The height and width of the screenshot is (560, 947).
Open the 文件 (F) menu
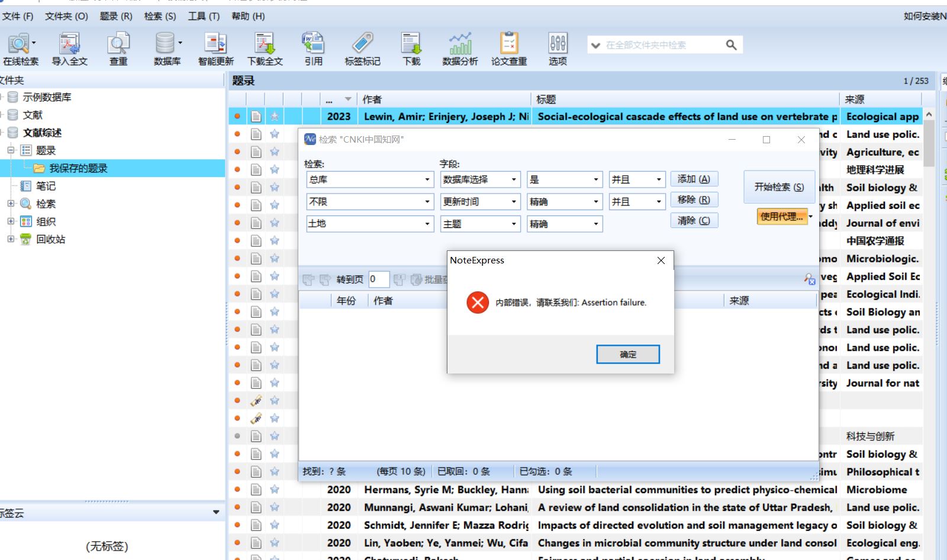coord(18,17)
